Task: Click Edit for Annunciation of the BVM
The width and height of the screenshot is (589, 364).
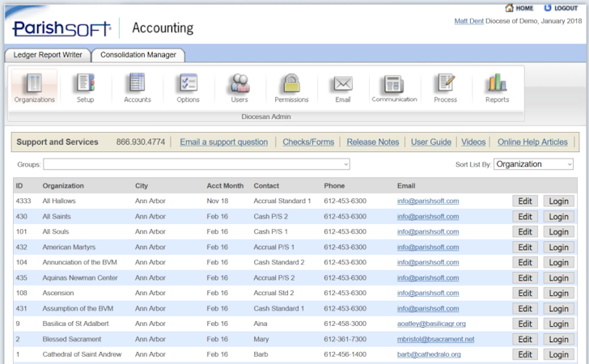Action: 525,263
